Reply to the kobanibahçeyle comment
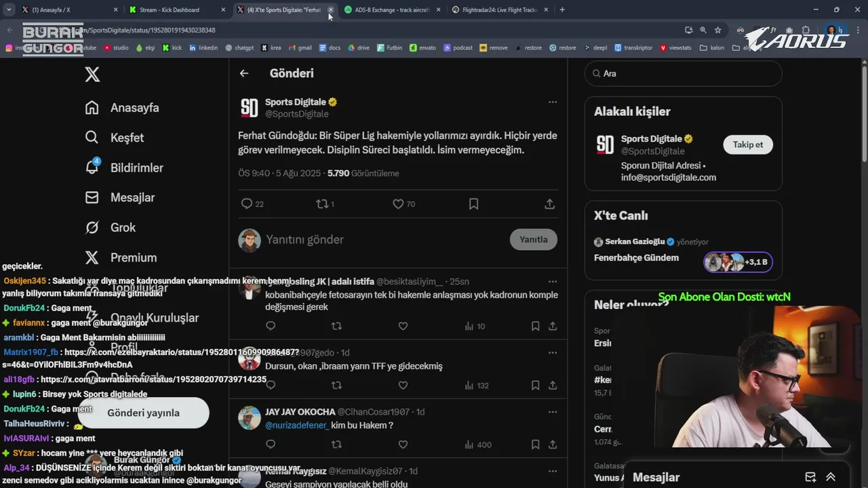Screen dimensions: 868x488 271,326
